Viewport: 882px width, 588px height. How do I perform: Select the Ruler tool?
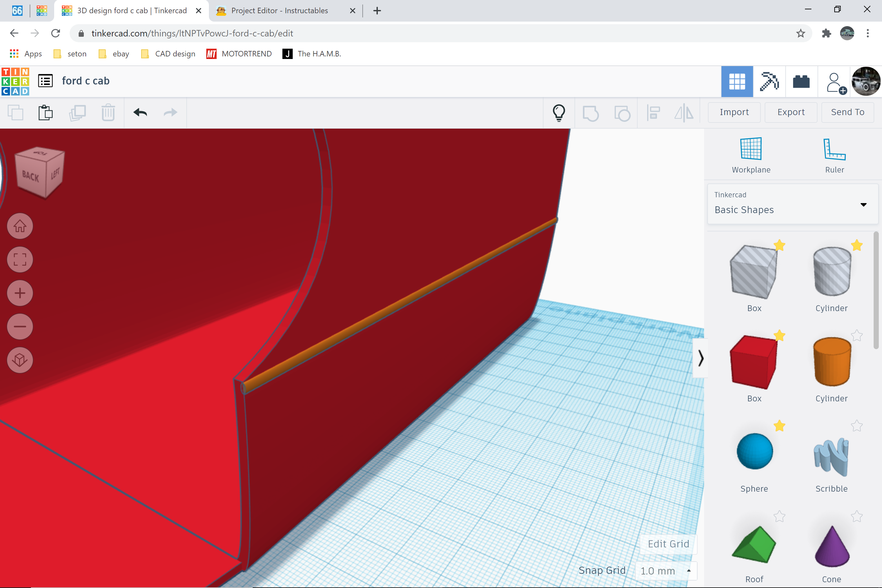834,155
